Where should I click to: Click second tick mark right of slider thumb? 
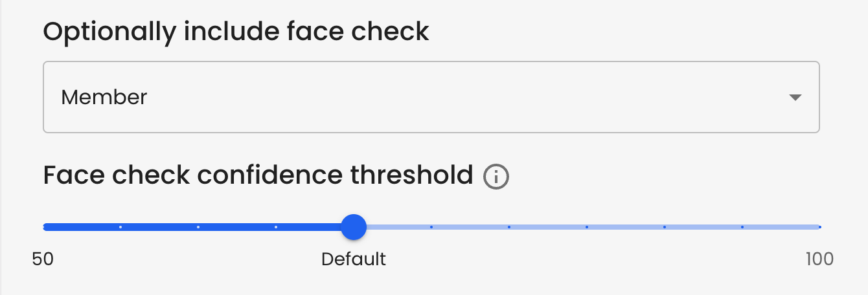[x=509, y=227]
